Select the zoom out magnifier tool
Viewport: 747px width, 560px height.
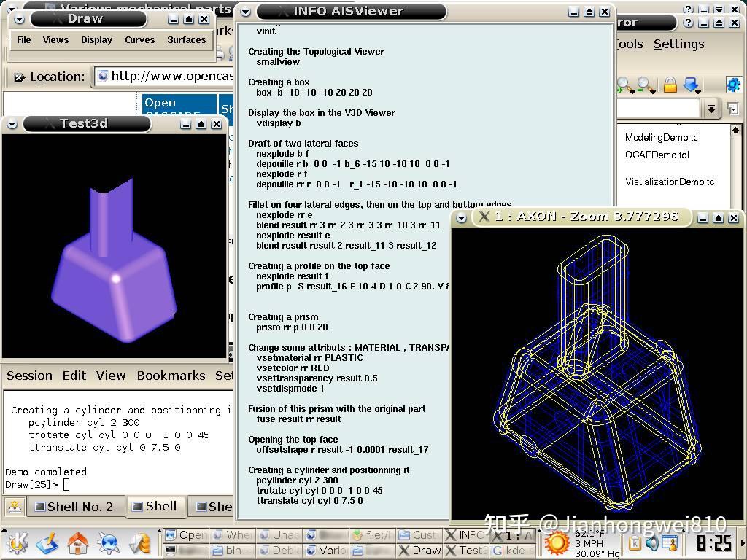tap(643, 82)
